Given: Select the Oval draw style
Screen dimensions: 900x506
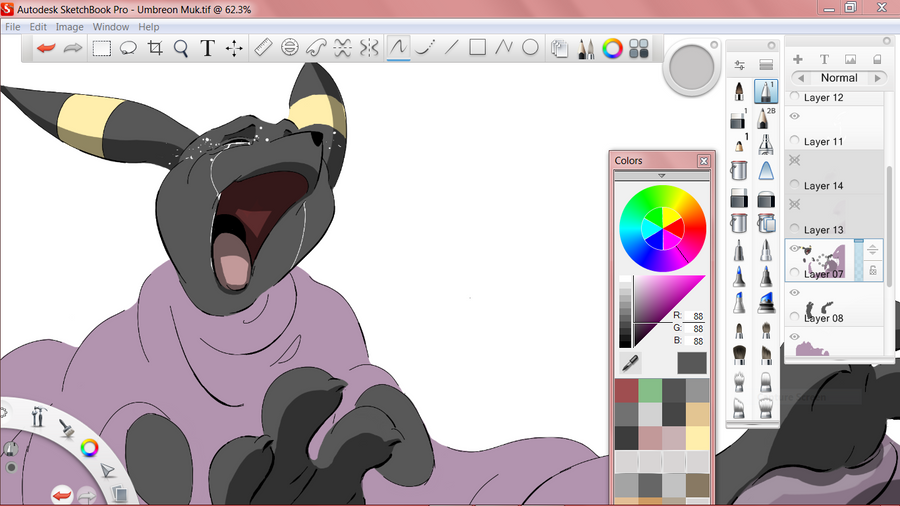Looking at the screenshot, I should 530,47.
